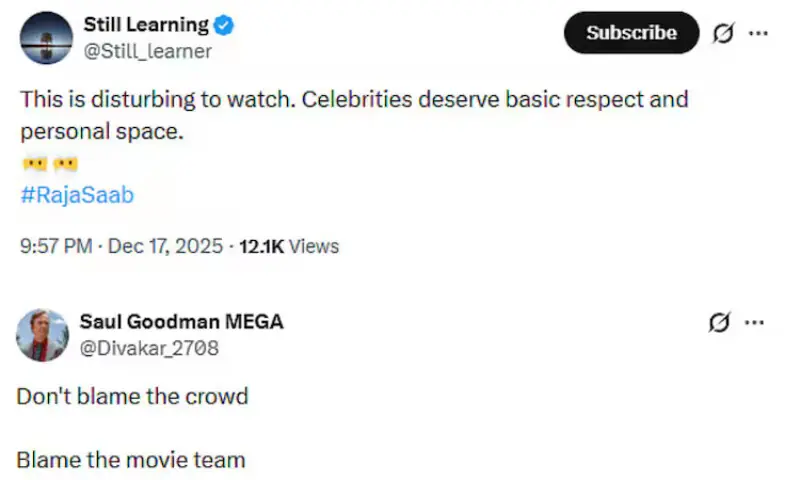Visit the @Still_learner handle link

point(148,51)
